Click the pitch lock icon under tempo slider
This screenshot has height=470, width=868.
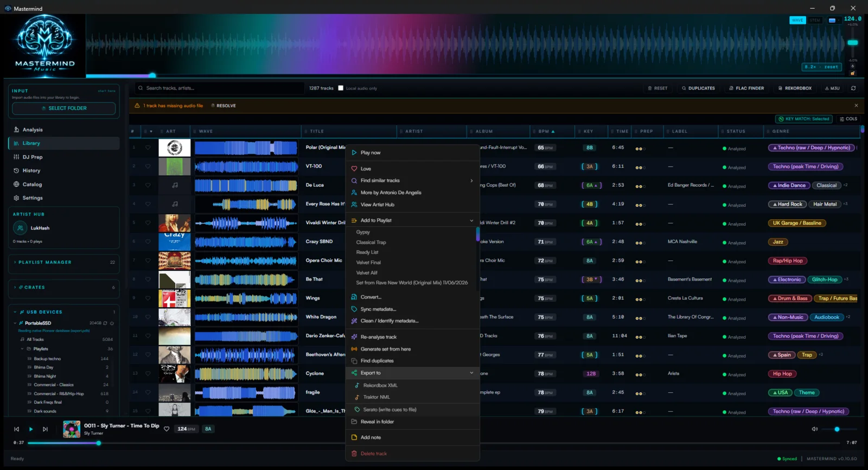tap(852, 73)
